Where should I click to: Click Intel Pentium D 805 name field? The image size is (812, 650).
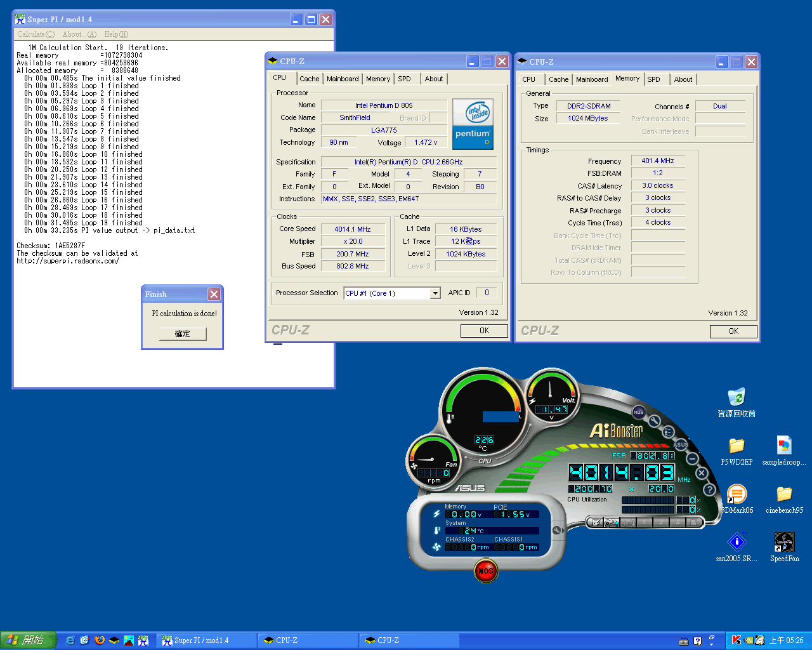[384, 105]
